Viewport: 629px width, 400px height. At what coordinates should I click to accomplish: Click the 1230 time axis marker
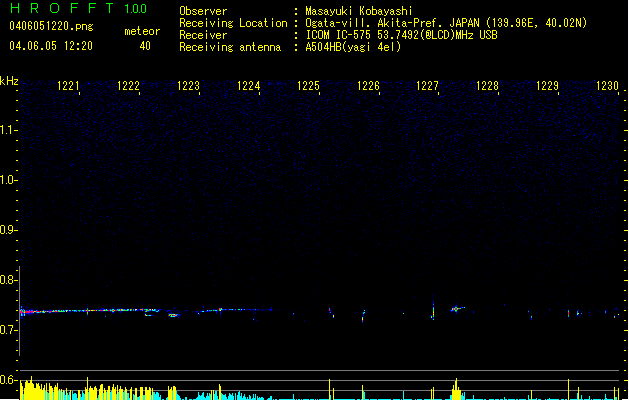tap(607, 86)
